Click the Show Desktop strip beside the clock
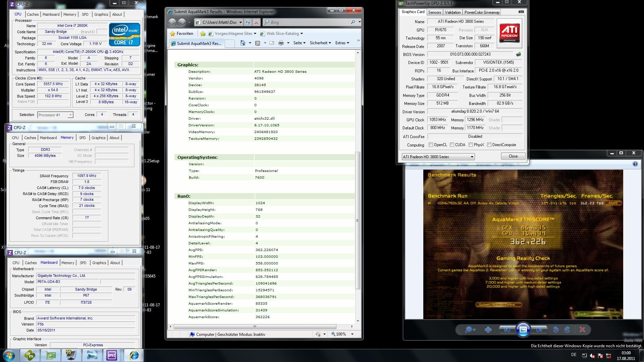This screenshot has width=644, height=362. point(641,355)
